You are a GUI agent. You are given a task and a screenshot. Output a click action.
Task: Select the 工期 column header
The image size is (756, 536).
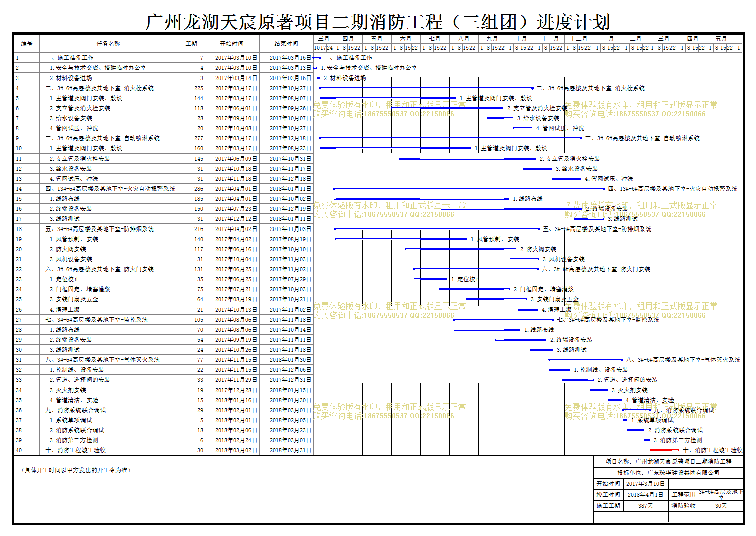(191, 44)
